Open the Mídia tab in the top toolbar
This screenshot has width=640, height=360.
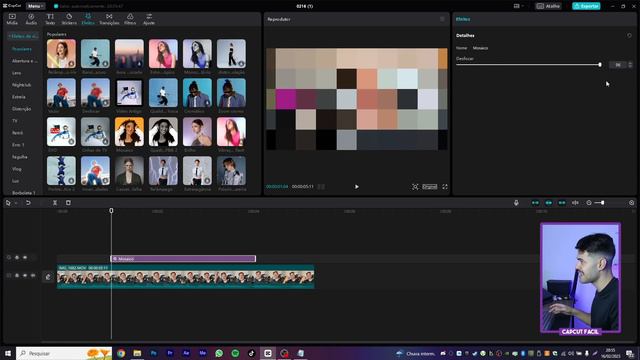click(12, 19)
